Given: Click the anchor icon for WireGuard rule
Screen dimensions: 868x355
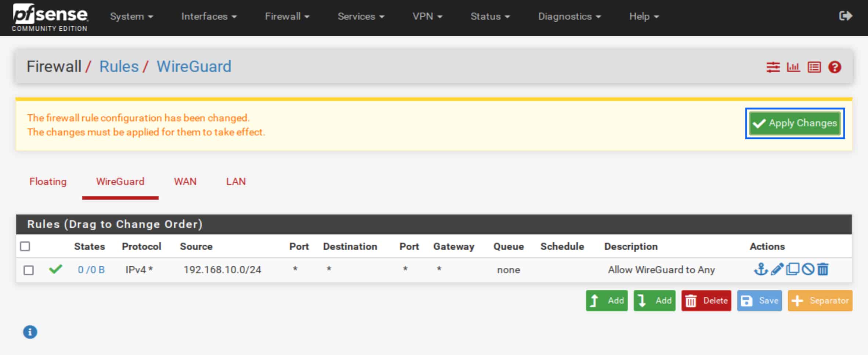Looking at the screenshot, I should tap(761, 270).
